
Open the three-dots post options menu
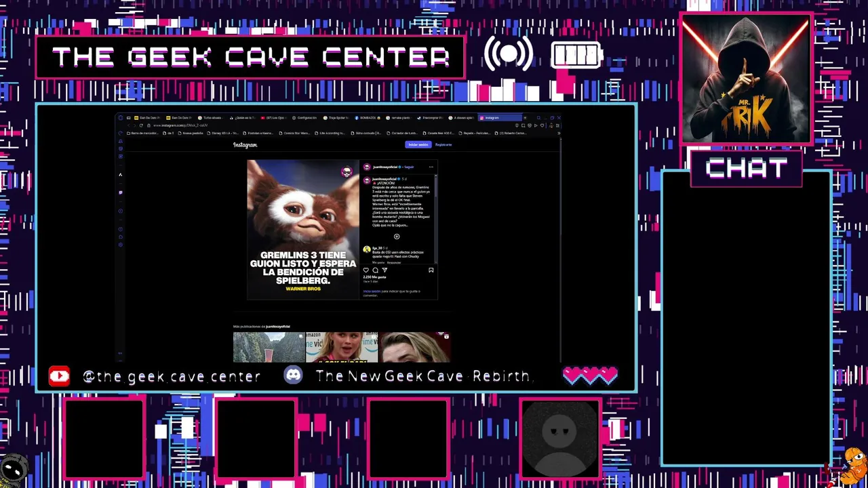point(431,167)
